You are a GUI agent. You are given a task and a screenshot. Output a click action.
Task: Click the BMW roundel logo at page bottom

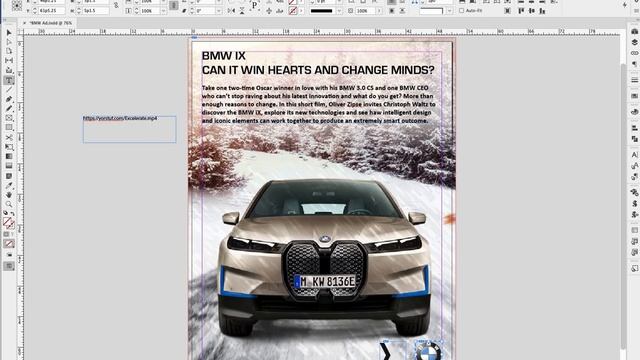click(428, 351)
